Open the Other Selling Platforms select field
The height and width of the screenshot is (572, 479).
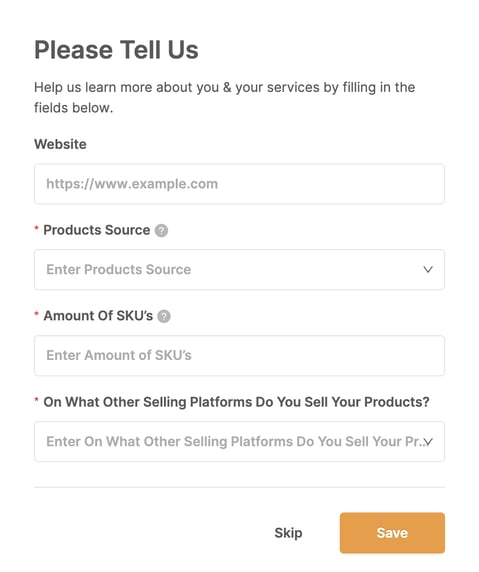(x=239, y=442)
